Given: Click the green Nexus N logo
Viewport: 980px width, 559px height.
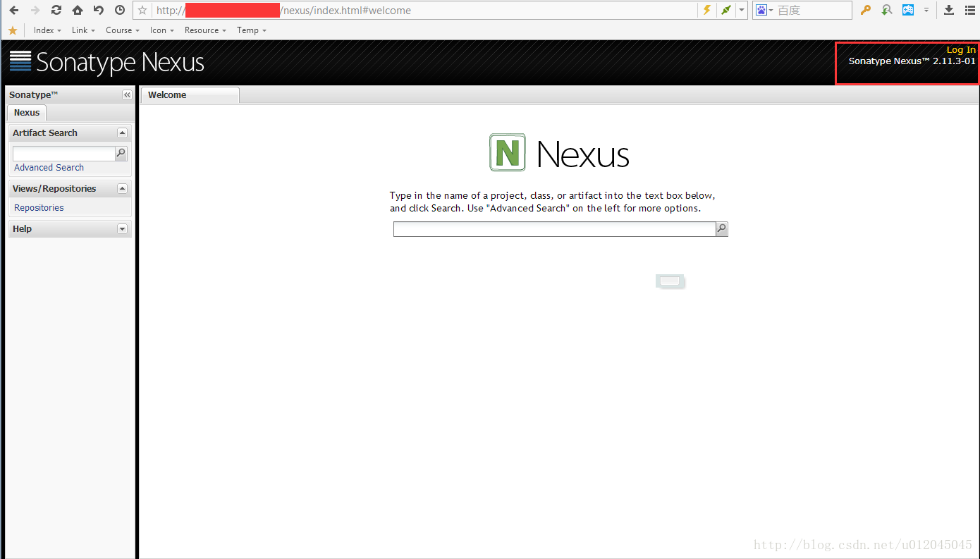Looking at the screenshot, I should tap(508, 152).
